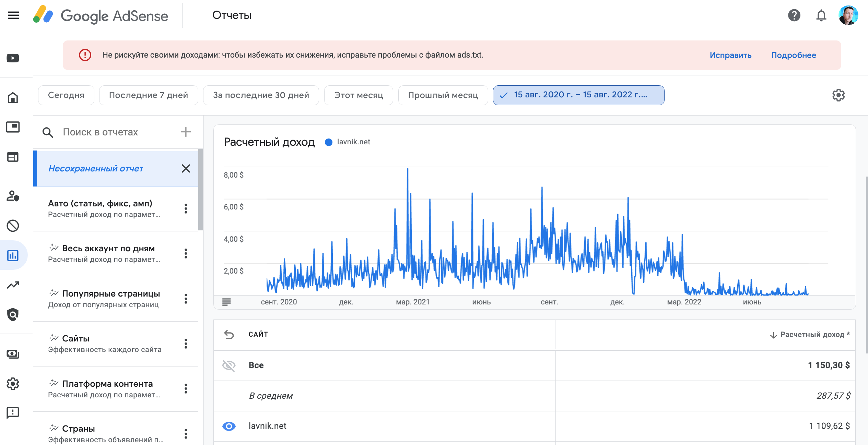868x445 pixels.
Task: Open options menu for "Сайты" report
Action: (x=186, y=344)
